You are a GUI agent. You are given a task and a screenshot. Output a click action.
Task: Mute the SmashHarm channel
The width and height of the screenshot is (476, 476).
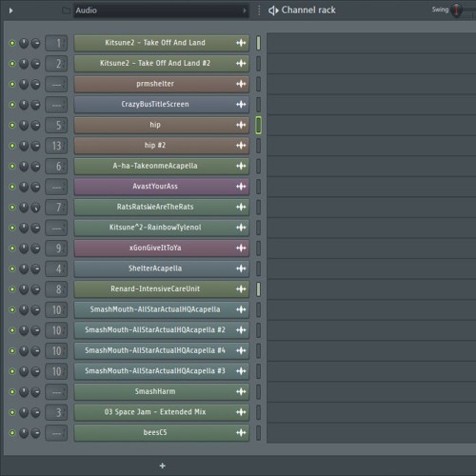[x=12, y=392]
